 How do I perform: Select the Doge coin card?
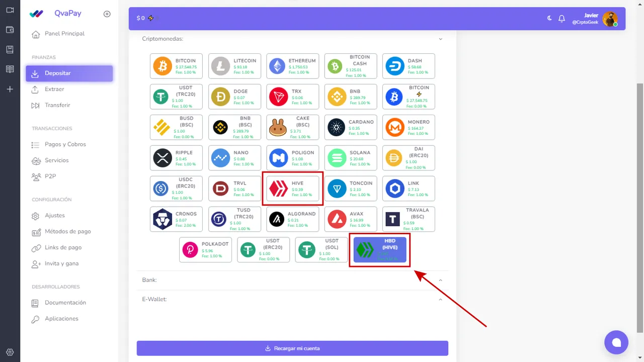(x=234, y=97)
